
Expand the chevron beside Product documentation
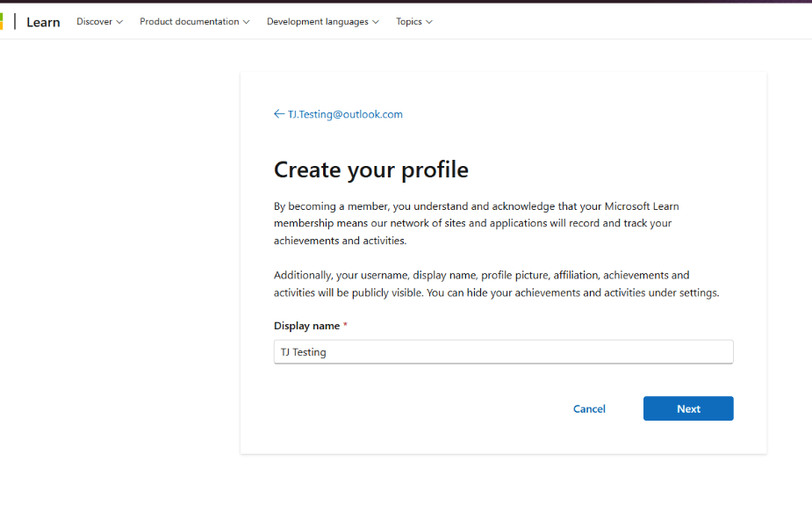247,22
